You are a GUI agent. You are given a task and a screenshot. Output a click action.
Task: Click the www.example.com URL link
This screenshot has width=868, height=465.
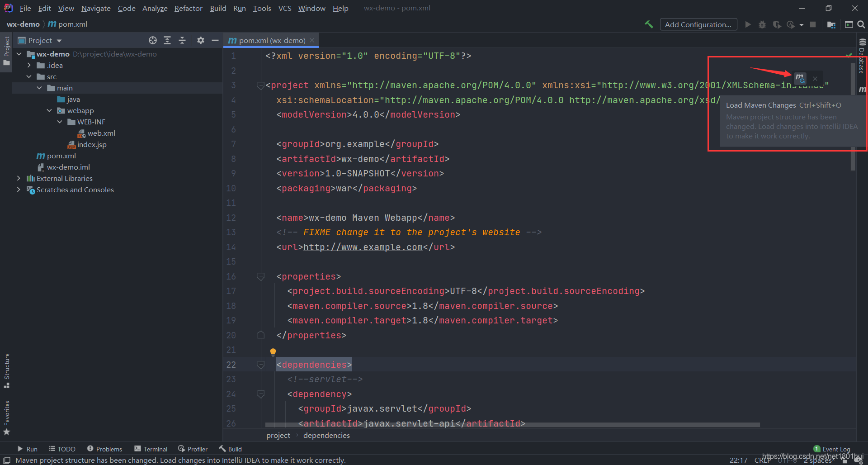[363, 247]
